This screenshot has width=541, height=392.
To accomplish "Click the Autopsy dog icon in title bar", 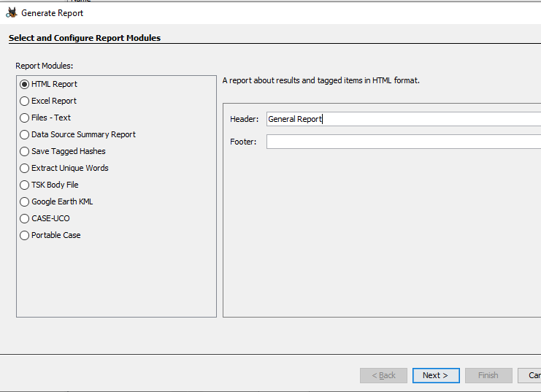I will pos(11,12).
